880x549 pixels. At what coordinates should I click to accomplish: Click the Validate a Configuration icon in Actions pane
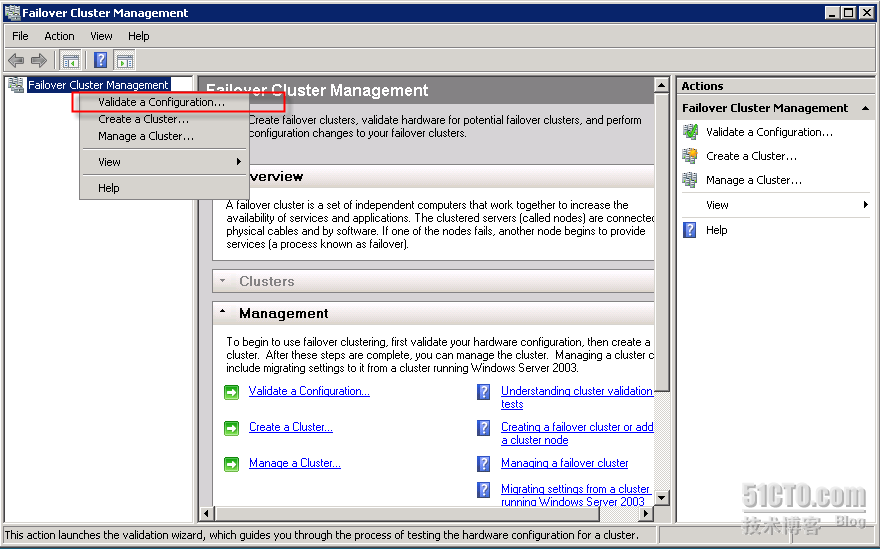tap(690, 132)
